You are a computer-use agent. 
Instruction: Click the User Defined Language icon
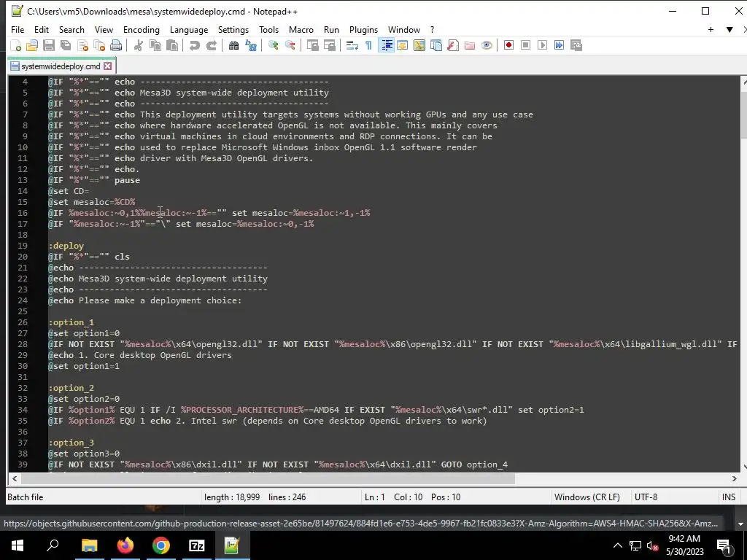point(403,45)
